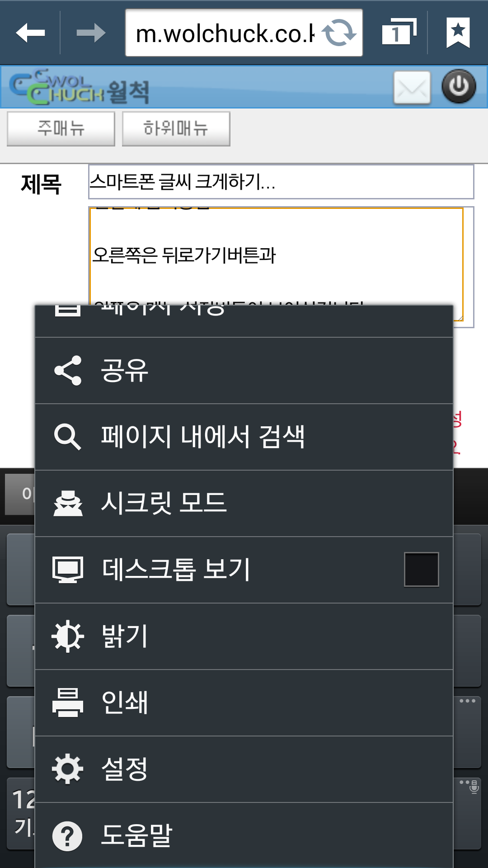The height and width of the screenshot is (868, 488).
Task: Select 페이지 내에서 검색 menu item
Action: (x=244, y=437)
